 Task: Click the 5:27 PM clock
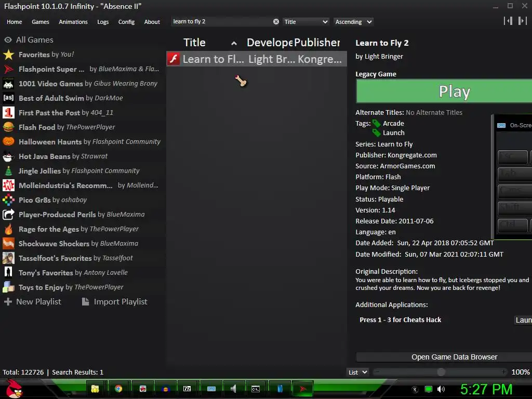486,389
